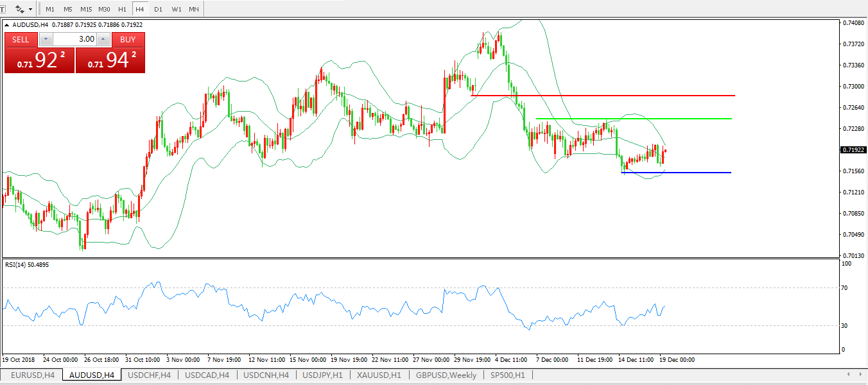Select the W1 weekly timeframe
Viewport: 868px width, 385px height.
point(176,10)
